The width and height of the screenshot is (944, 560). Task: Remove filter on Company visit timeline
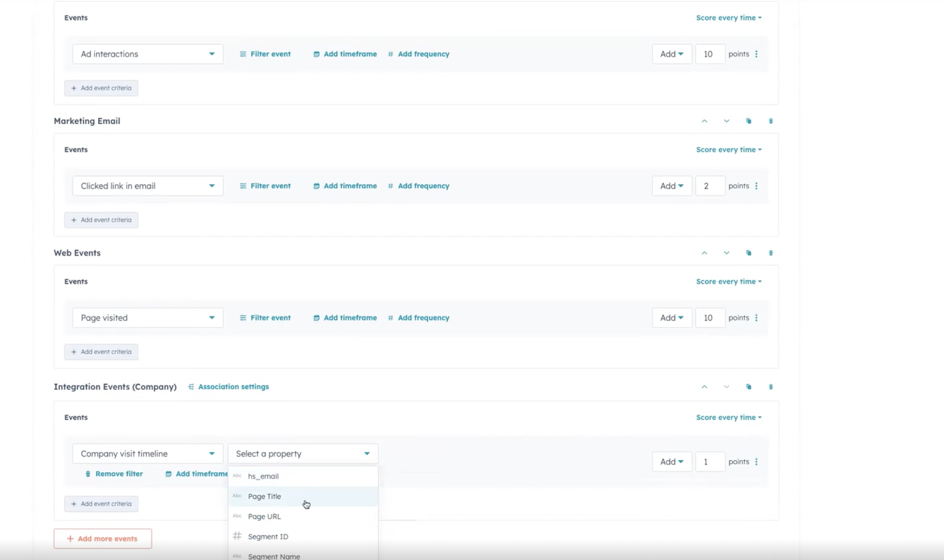(x=114, y=473)
